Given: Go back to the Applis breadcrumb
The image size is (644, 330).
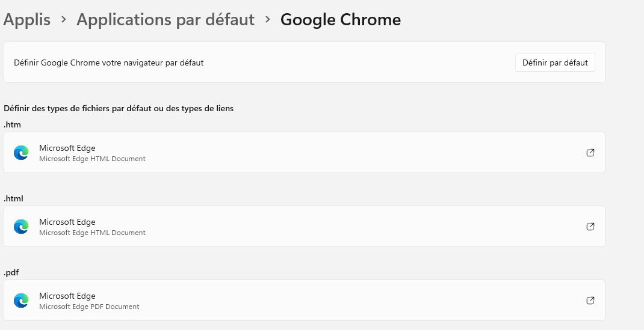Looking at the screenshot, I should (x=26, y=20).
